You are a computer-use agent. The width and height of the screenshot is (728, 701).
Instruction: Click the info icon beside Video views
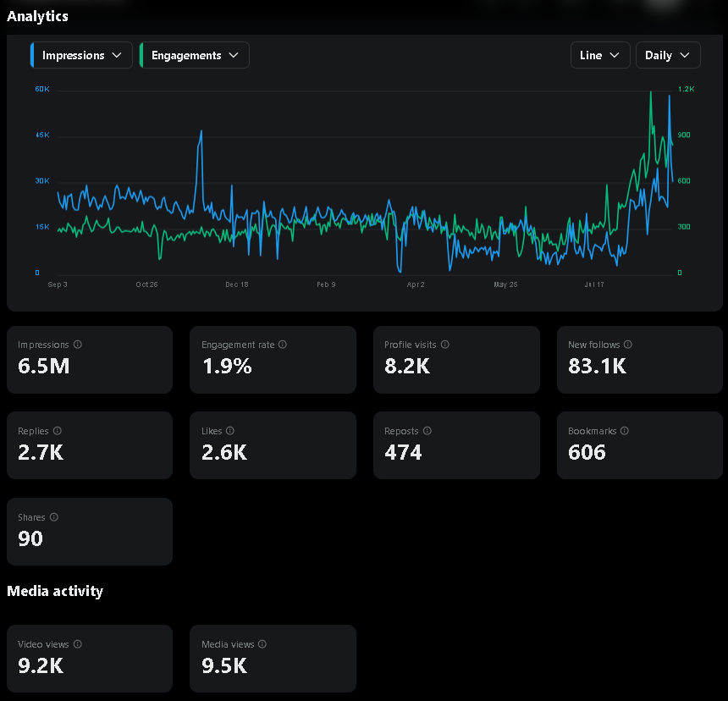point(77,644)
